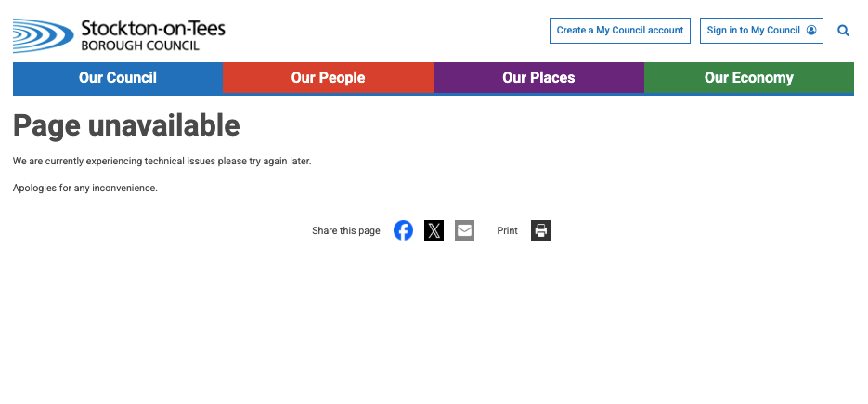
Task: Click the Apologies for any inconvenience text
Action: point(85,188)
